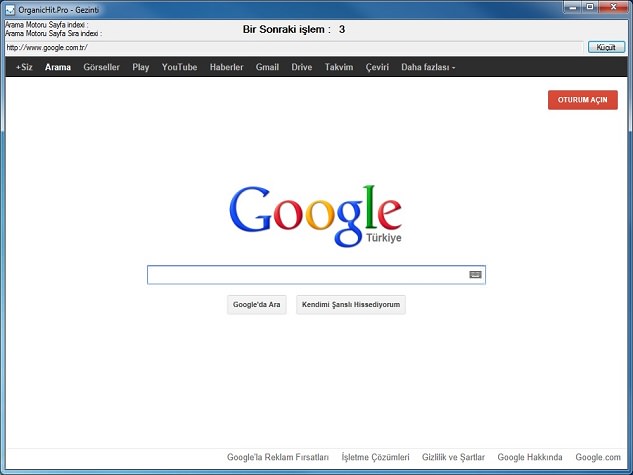
Task: Open the Google.com footer link
Action: point(598,457)
